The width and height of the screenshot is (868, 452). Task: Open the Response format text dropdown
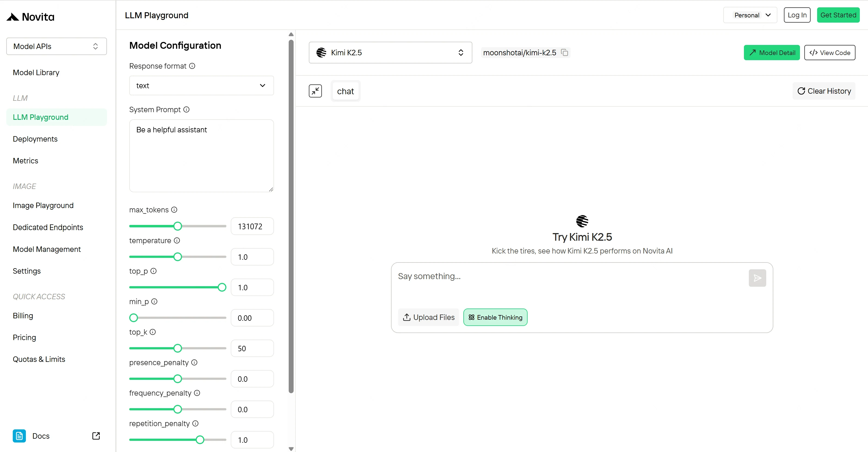(x=202, y=86)
